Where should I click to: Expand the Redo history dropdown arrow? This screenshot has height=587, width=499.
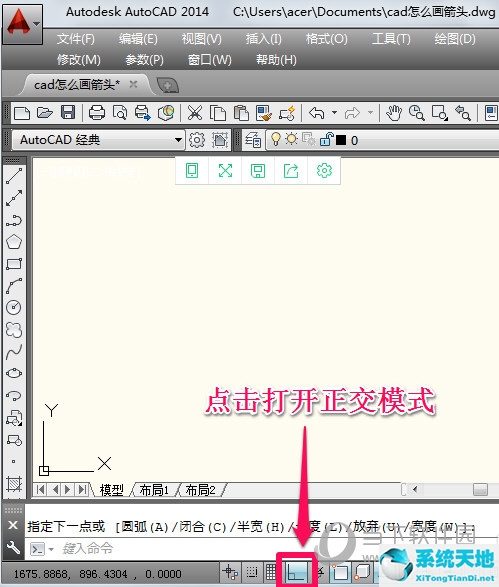[370, 112]
